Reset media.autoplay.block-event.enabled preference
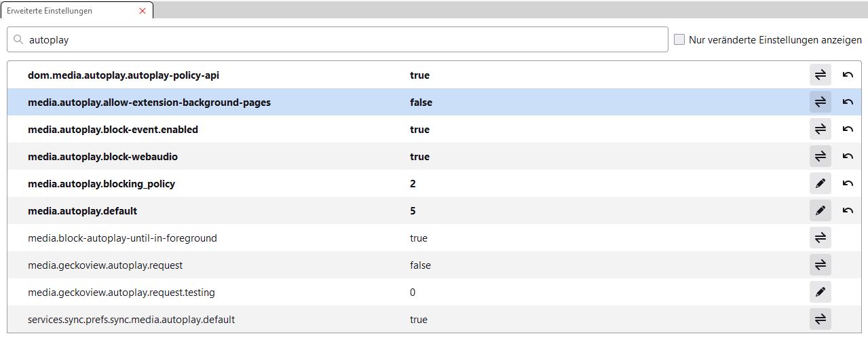 tap(848, 130)
